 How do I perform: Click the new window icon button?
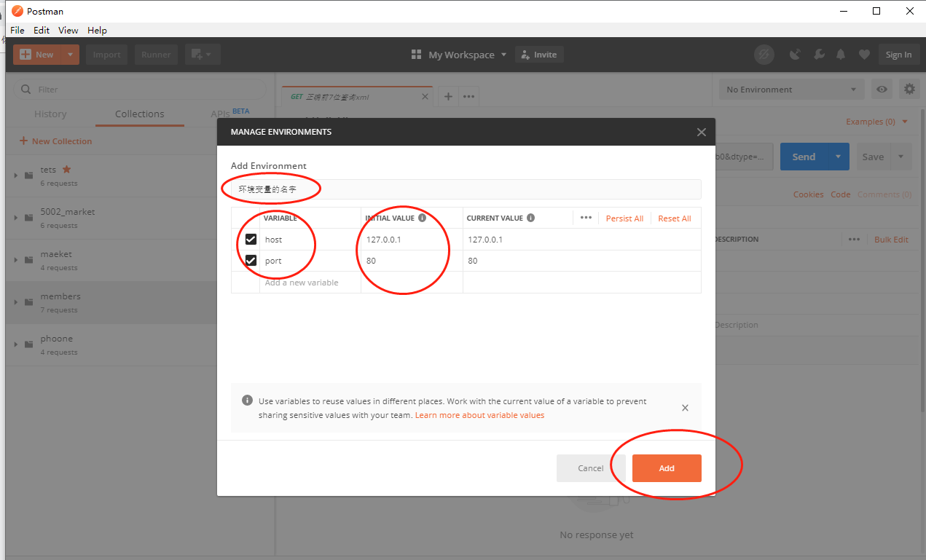point(203,55)
